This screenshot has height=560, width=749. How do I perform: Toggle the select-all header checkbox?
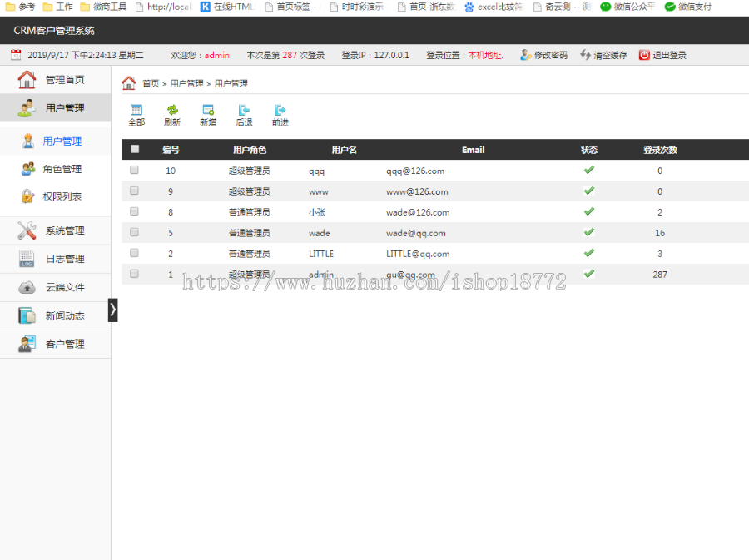tap(135, 149)
